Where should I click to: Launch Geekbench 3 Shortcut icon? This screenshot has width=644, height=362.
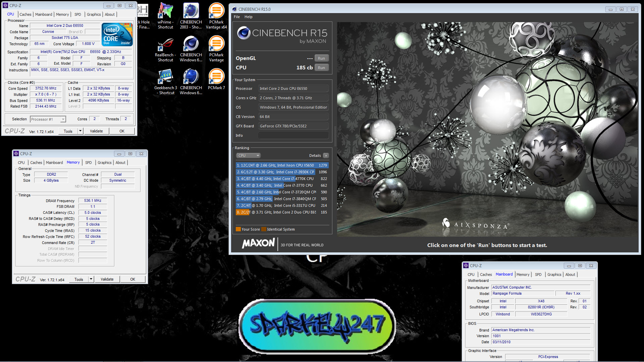(166, 82)
